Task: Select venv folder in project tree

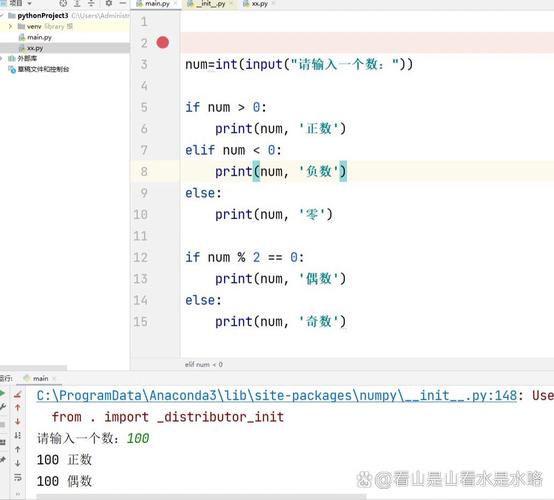Action: click(x=34, y=27)
